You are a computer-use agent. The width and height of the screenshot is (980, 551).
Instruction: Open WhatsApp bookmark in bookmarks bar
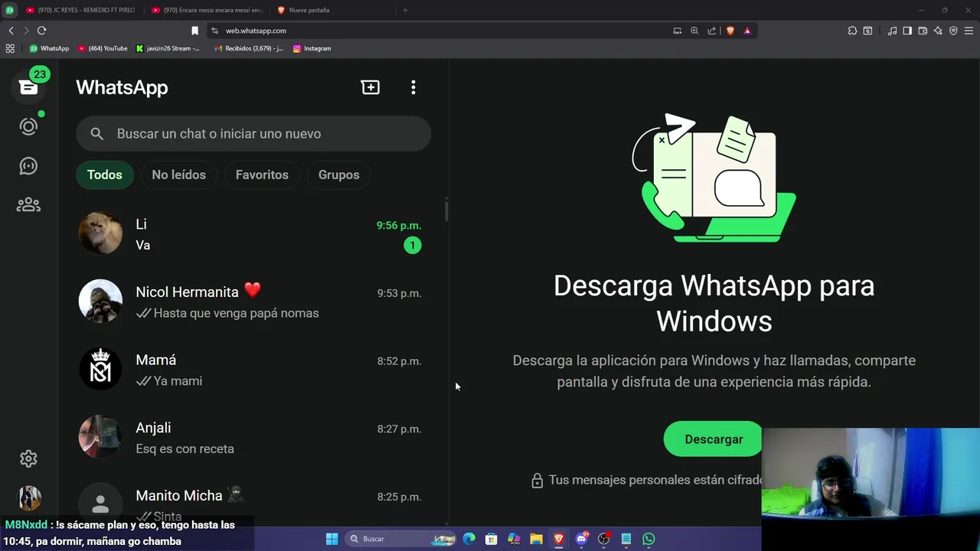[50, 48]
